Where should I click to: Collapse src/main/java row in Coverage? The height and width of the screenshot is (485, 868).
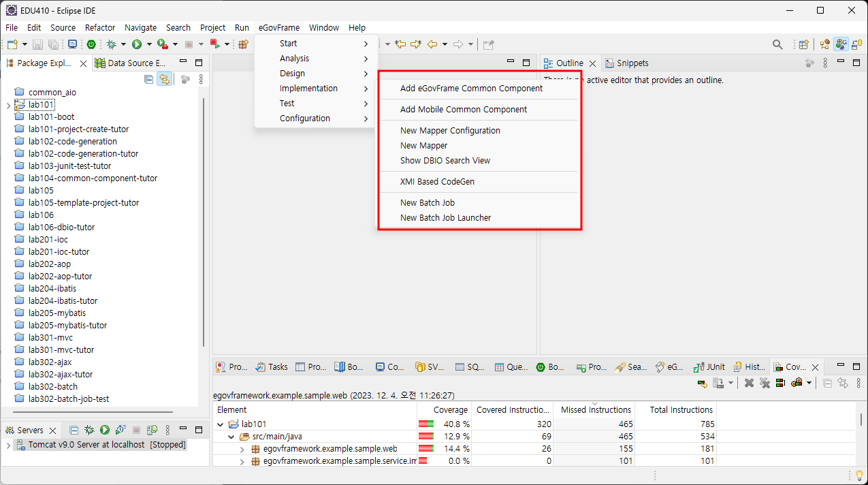[231, 437]
